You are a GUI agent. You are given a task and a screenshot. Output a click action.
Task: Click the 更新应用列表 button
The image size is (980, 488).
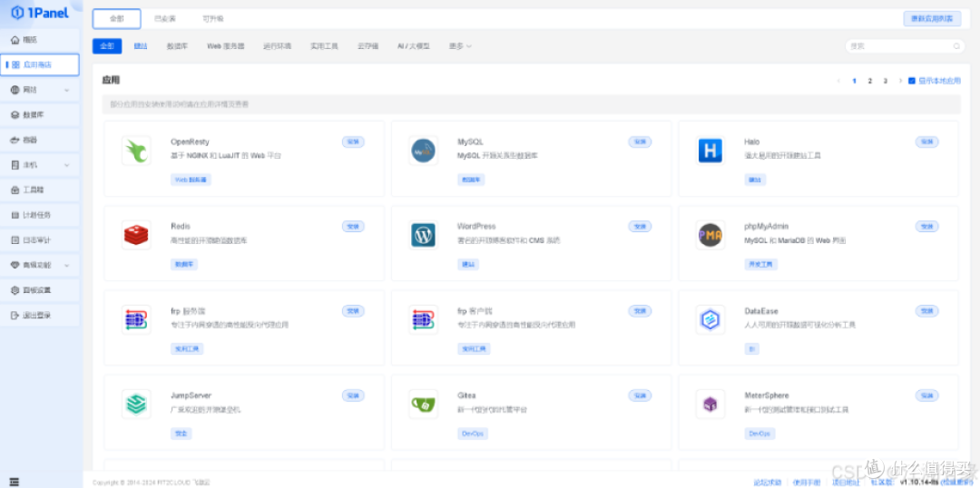click(x=932, y=18)
